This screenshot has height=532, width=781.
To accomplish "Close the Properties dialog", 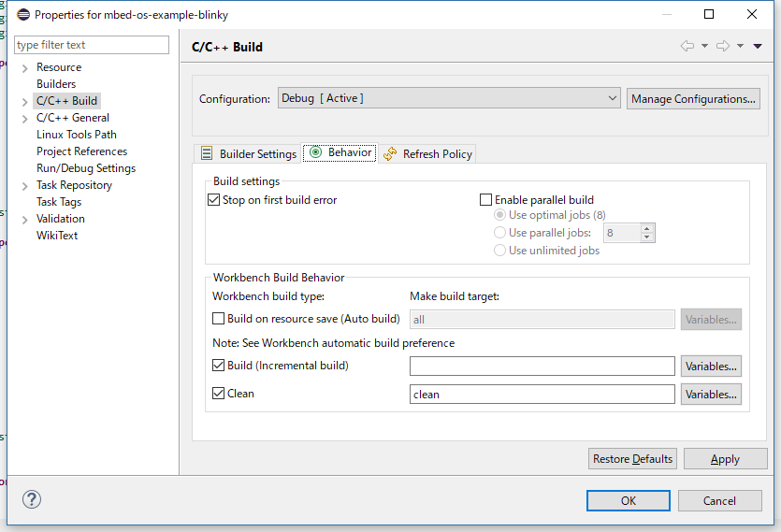I will click(x=752, y=14).
